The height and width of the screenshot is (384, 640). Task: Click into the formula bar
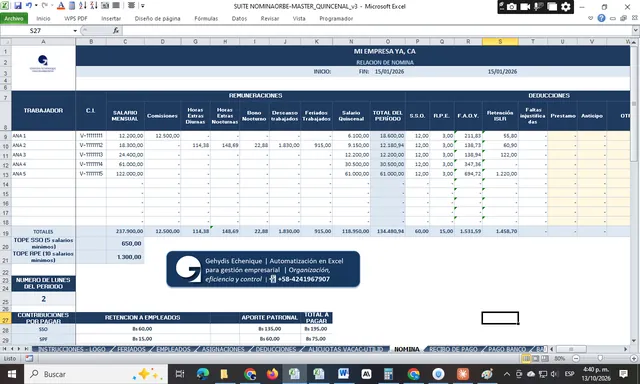(x=376, y=31)
